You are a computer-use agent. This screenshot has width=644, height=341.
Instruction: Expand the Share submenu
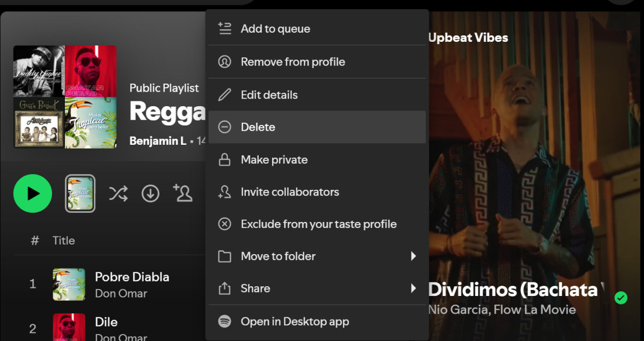[x=414, y=288]
